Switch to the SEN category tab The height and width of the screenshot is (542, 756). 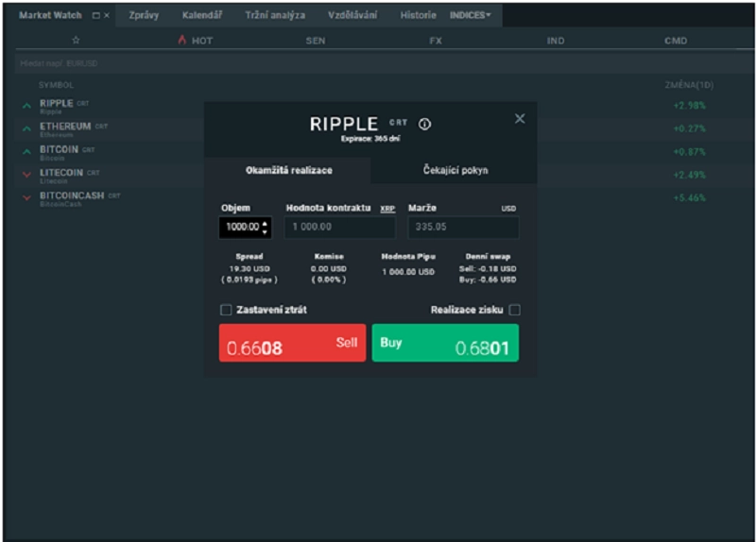point(316,41)
